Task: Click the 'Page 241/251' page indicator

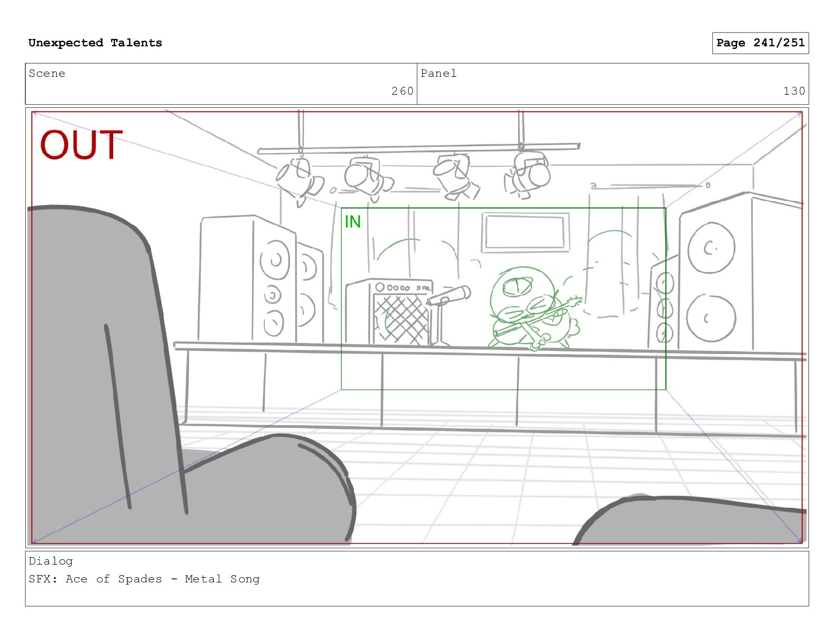Action: point(760,43)
